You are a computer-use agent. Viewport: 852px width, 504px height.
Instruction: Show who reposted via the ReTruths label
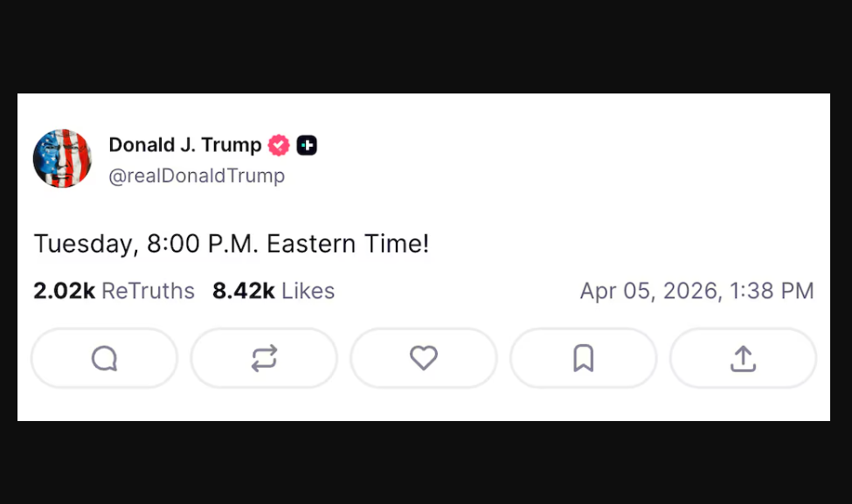click(148, 291)
